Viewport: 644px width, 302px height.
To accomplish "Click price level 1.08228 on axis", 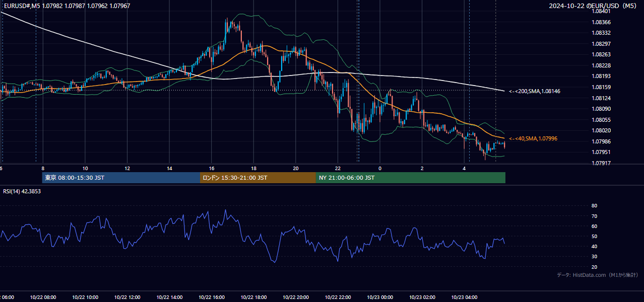I will pos(602,65).
